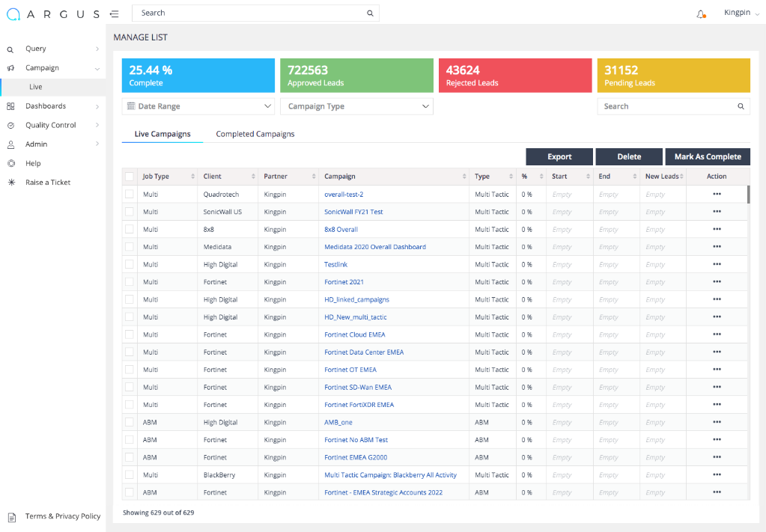Open Multi Tactic Campaign: Blackberry All Activity link
This screenshot has width=766, height=532.
(390, 475)
